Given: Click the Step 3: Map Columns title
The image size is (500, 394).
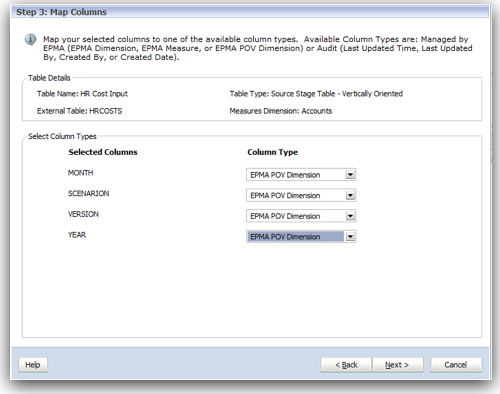Looking at the screenshot, I should [61, 12].
